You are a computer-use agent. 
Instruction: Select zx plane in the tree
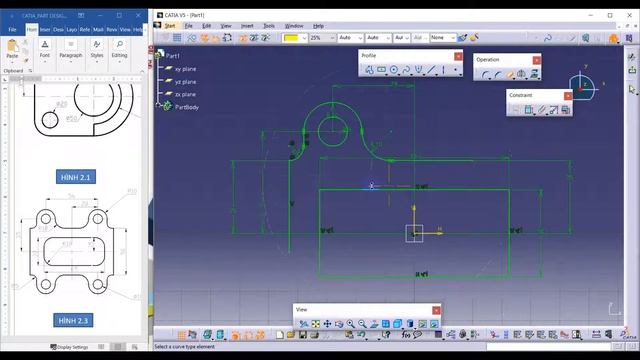(x=185, y=94)
